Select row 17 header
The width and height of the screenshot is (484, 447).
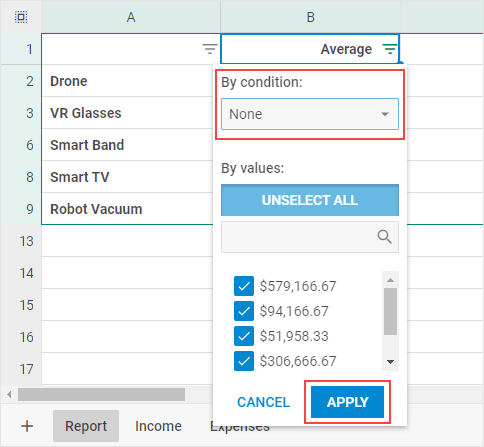click(x=21, y=369)
